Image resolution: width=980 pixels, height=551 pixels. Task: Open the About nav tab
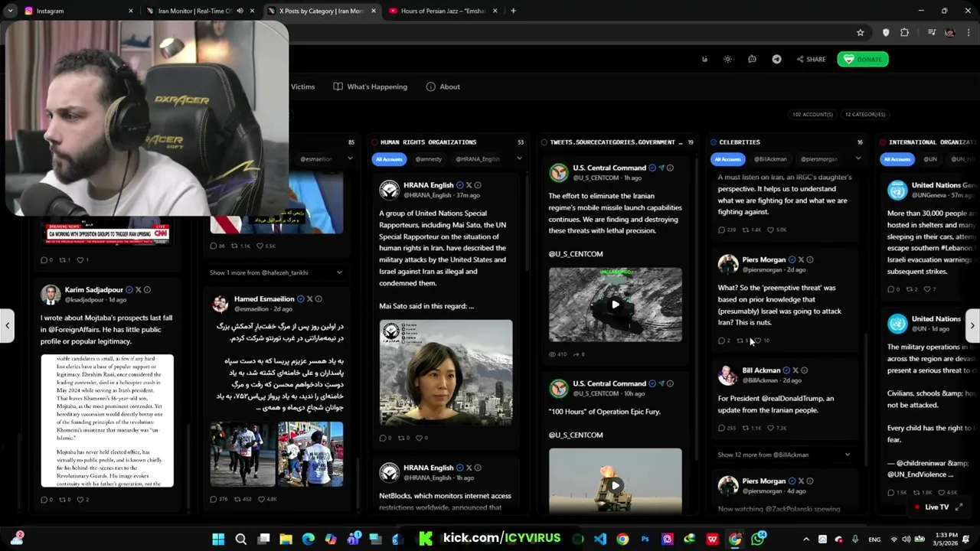(x=443, y=86)
